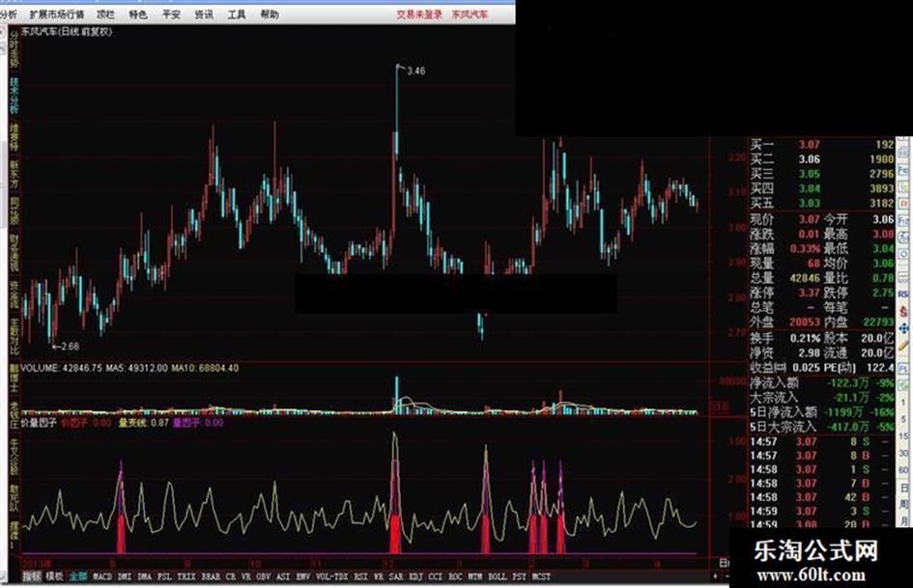Image resolution: width=913 pixels, height=588 pixels.
Task: Click the RS icon in right toolbar
Action: point(903,294)
